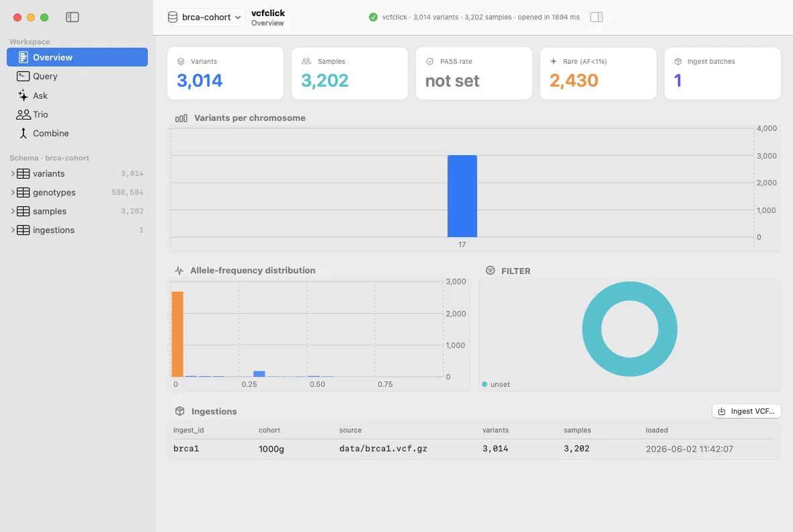Click the Ingestions section box icon
This screenshot has width=793, height=532.
pyautogui.click(x=179, y=411)
